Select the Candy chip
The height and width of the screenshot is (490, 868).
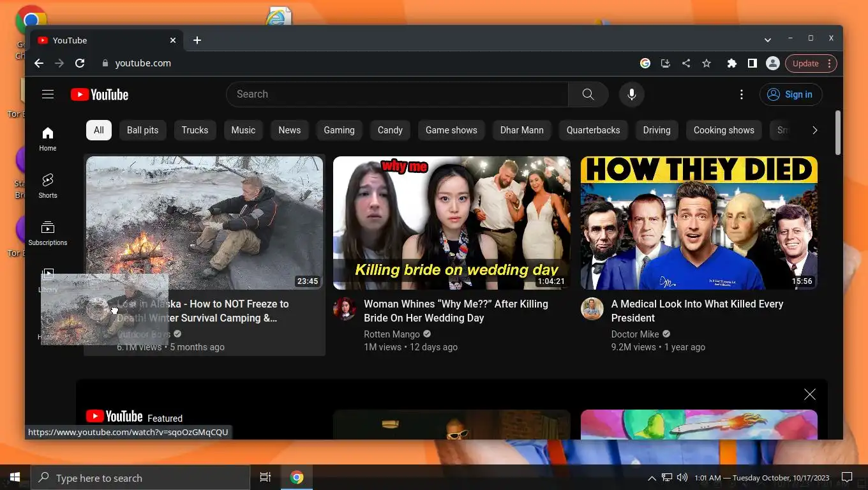390,130
